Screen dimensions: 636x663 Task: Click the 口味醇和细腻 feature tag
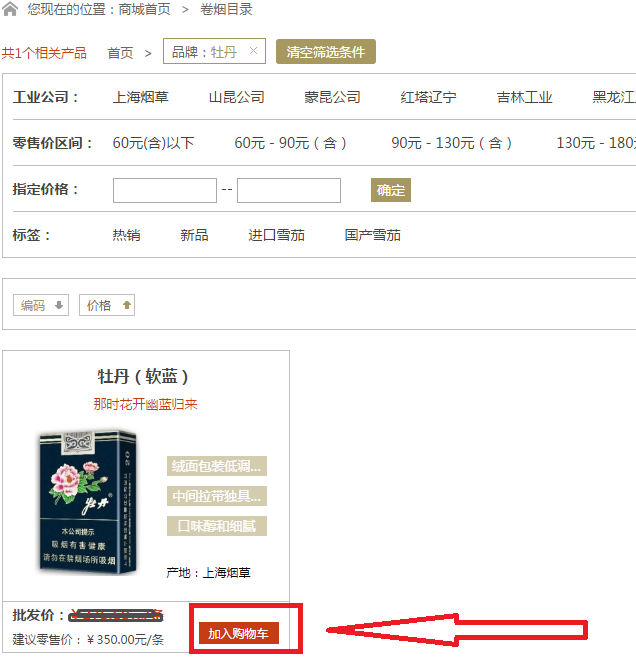tap(217, 526)
